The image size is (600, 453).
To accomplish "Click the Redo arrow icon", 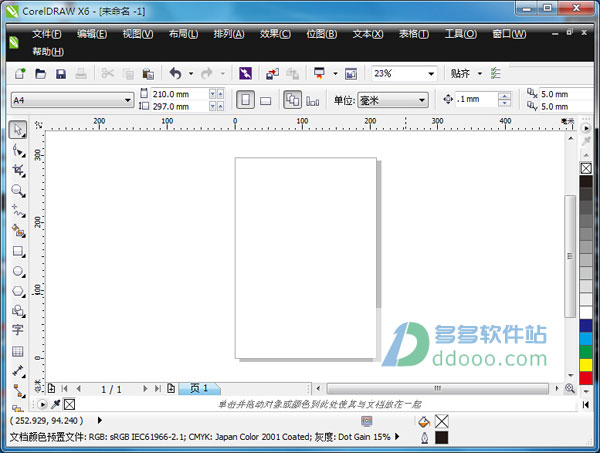I will point(207,73).
